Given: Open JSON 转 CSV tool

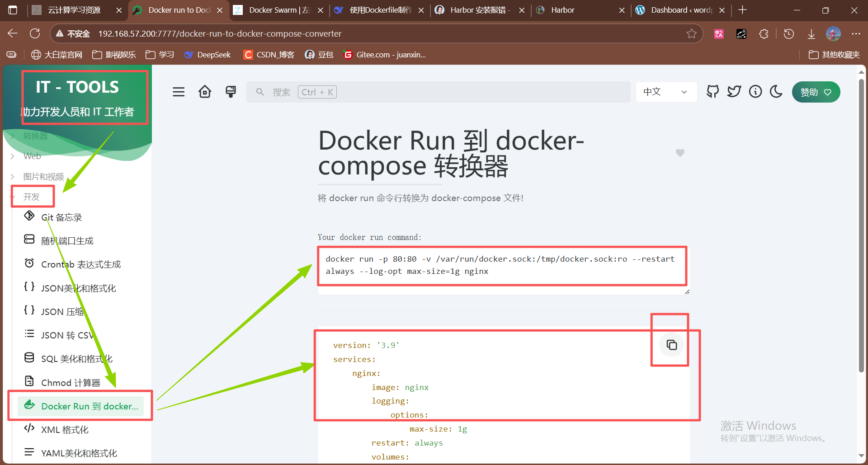Looking at the screenshot, I should (80, 335).
